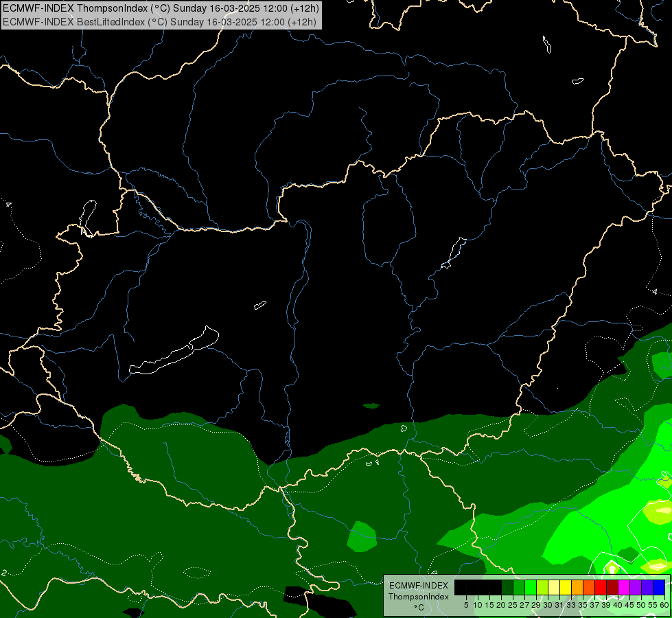The image size is (672, 618).
Task: Click legend tick value '35'
Action: (583, 605)
